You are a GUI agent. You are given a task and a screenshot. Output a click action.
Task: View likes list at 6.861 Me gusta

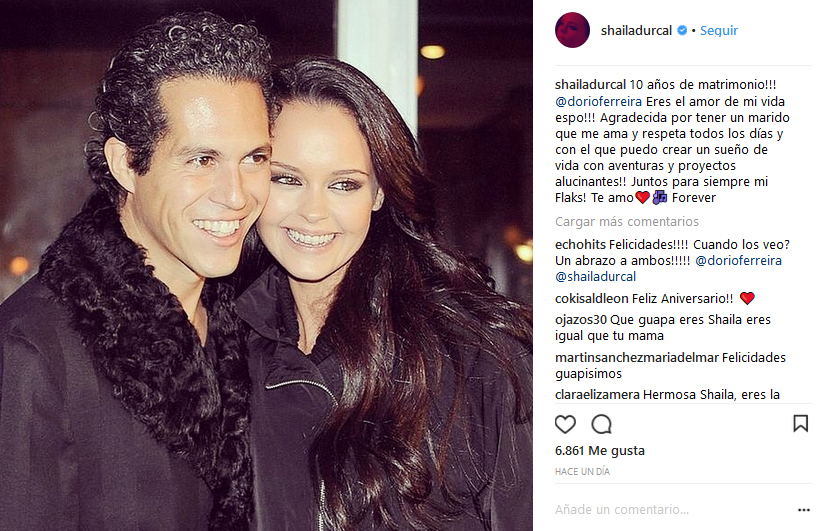click(600, 451)
